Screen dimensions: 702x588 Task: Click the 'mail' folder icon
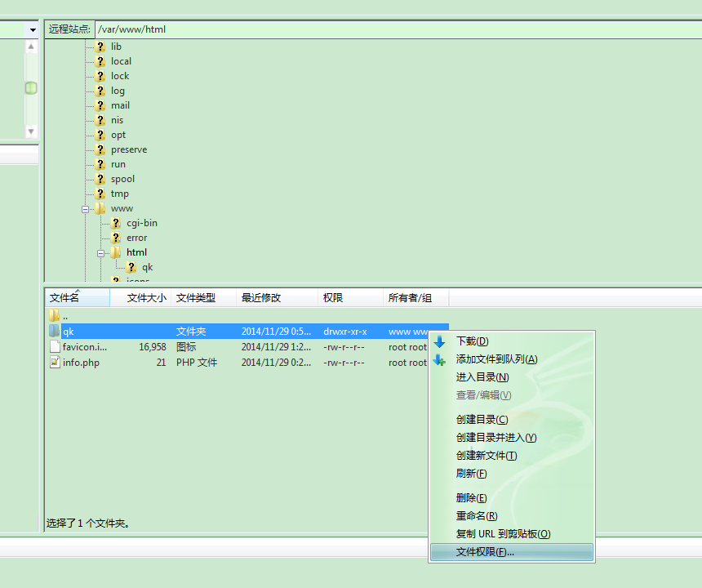point(100,105)
